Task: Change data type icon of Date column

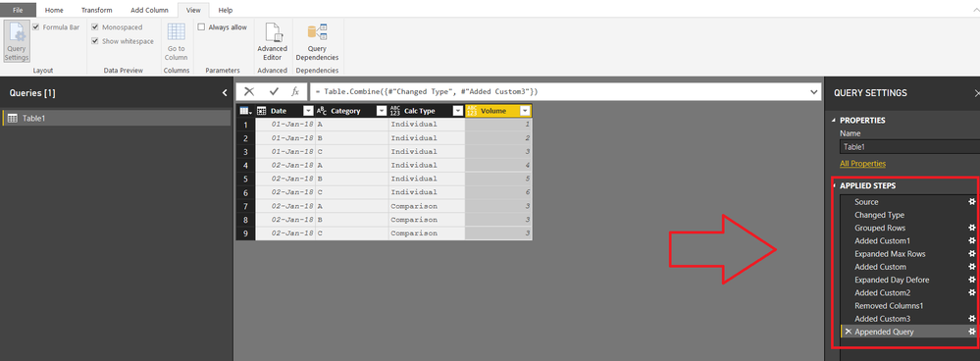Action: click(x=262, y=111)
